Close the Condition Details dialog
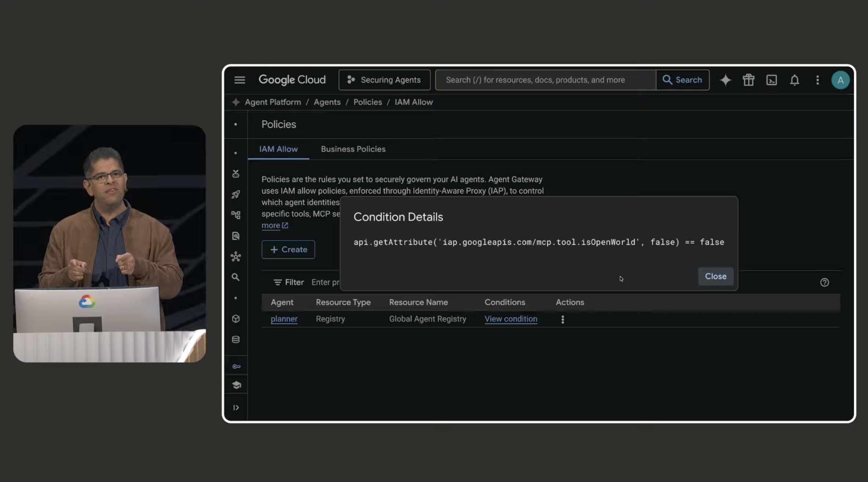868x482 pixels. [715, 276]
